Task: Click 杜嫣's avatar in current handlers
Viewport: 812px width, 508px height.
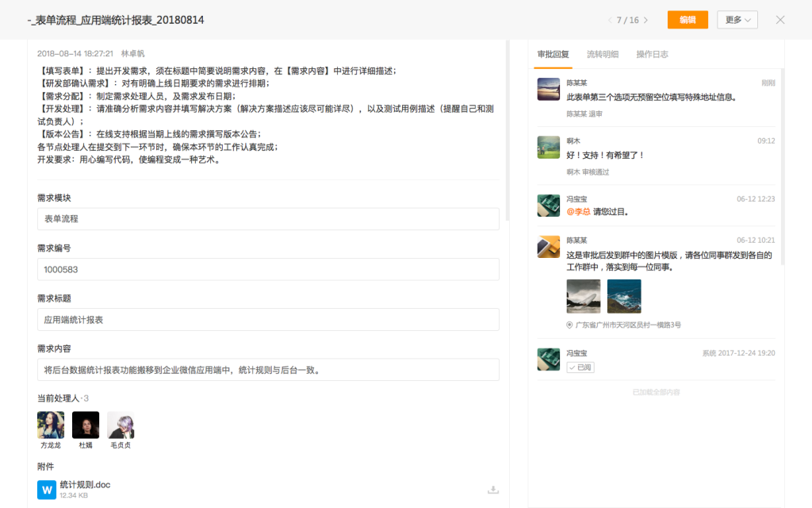Action: click(x=86, y=425)
